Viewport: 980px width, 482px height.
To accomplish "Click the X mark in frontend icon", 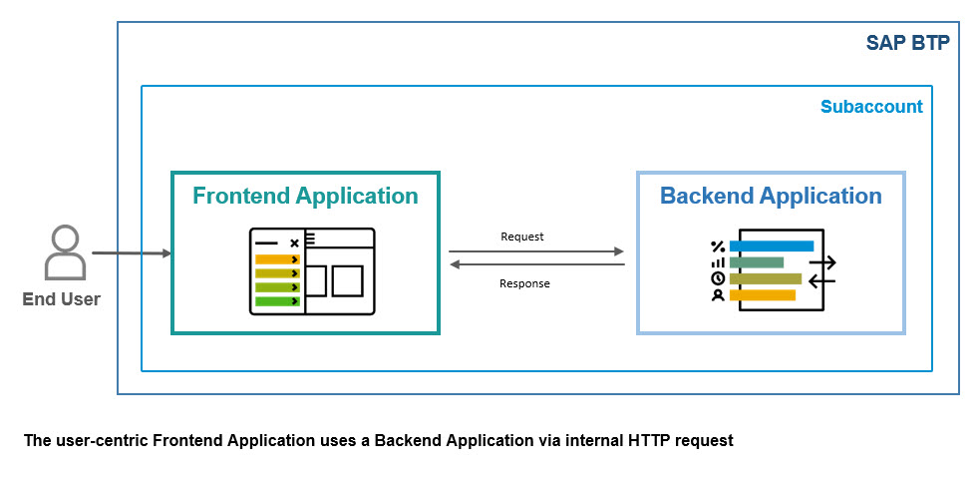I will [294, 243].
